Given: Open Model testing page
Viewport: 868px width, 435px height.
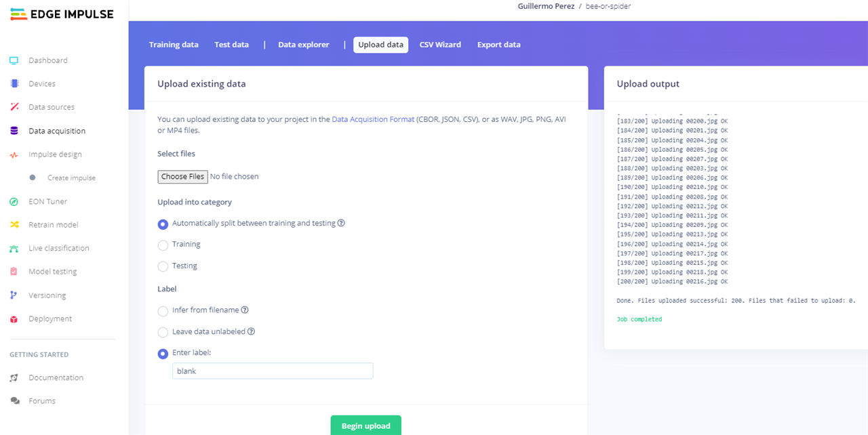Looking at the screenshot, I should pyautogui.click(x=53, y=272).
